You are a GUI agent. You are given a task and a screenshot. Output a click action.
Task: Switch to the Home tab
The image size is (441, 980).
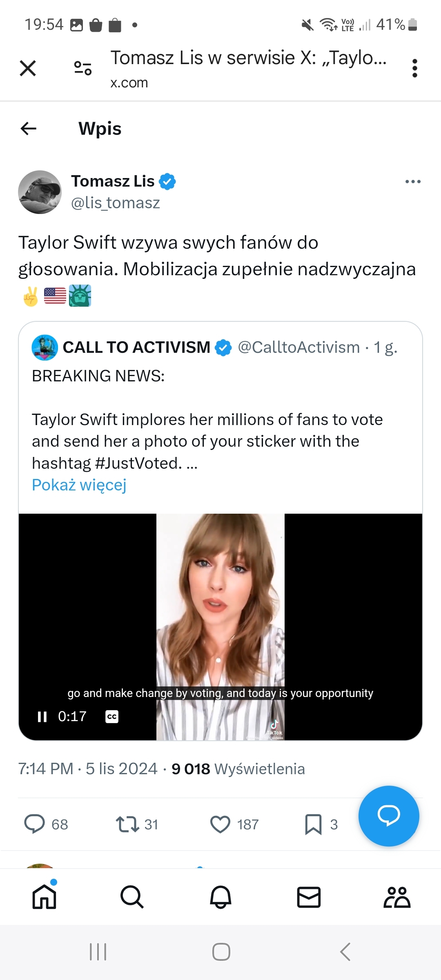[x=45, y=897]
